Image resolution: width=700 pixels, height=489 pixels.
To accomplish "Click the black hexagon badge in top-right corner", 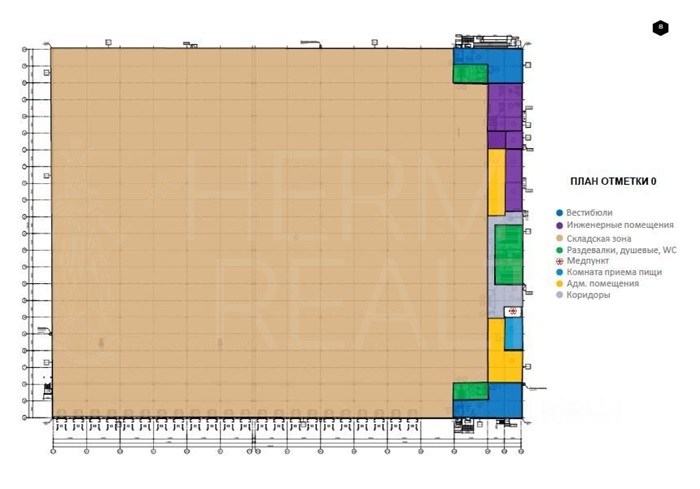I will click(660, 28).
